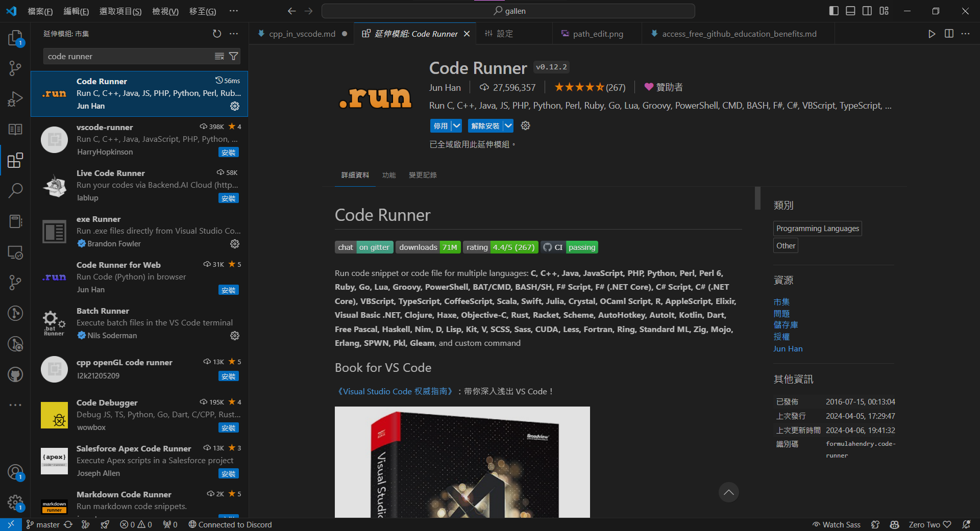Viewport: 980px width, 531px height.
Task: Open the dropdown next to 停用 button
Action: (x=456, y=125)
